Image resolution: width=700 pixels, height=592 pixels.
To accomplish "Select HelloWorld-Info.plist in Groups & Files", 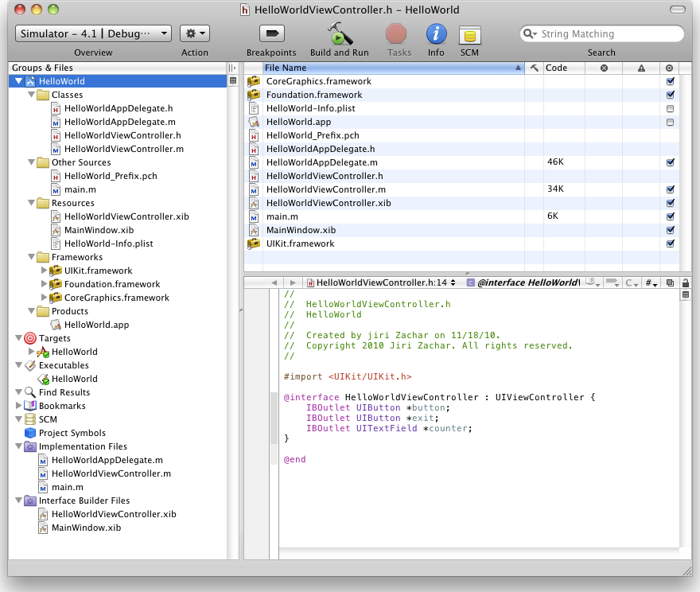I will pyautogui.click(x=108, y=243).
